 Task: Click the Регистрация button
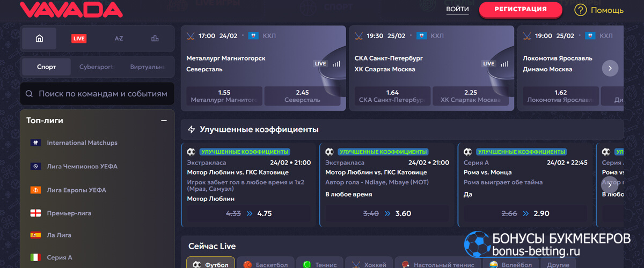521,9
